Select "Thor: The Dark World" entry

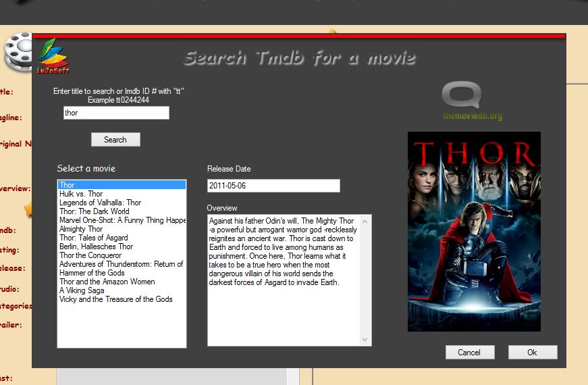[94, 211]
